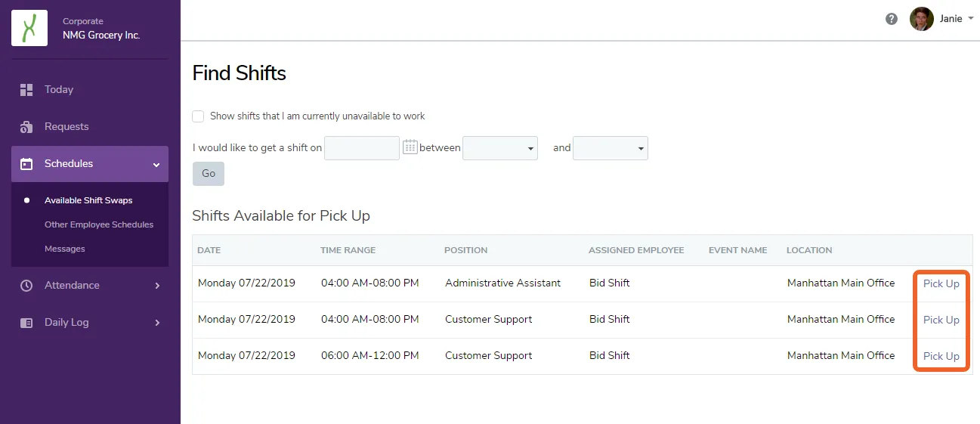Click the Today dashboard icon
This screenshot has width=980, height=424.
click(26, 89)
